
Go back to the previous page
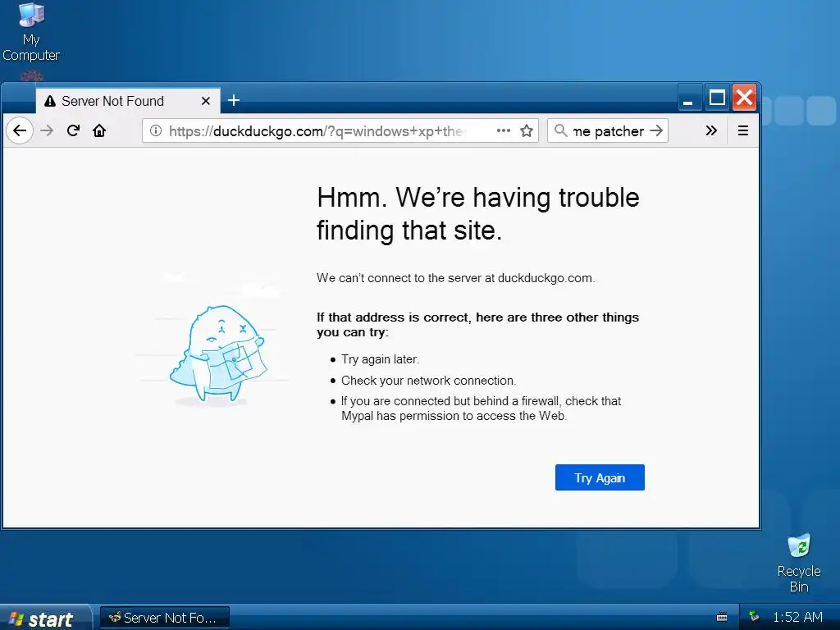click(20, 130)
